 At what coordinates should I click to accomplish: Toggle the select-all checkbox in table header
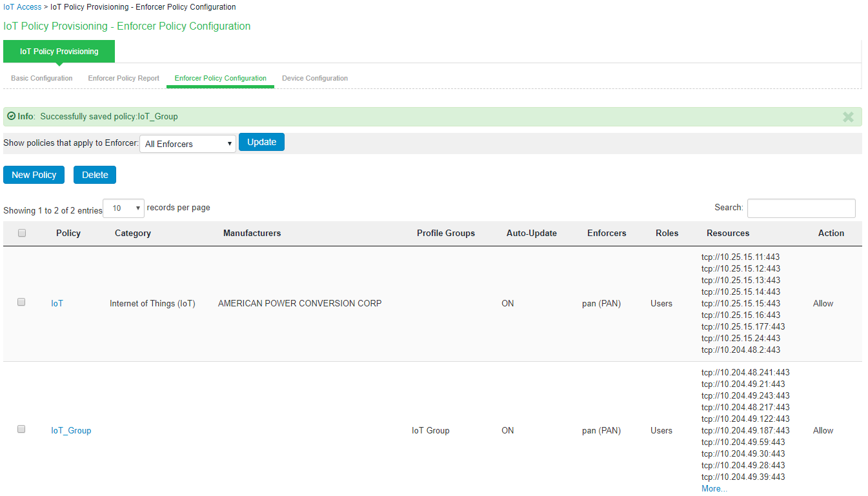[22, 233]
